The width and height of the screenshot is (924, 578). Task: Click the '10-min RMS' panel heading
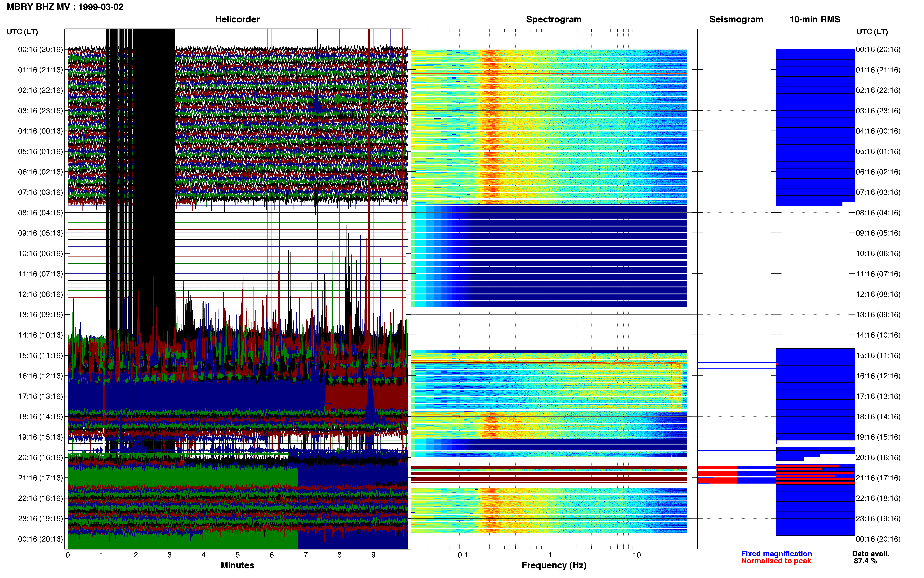point(815,20)
